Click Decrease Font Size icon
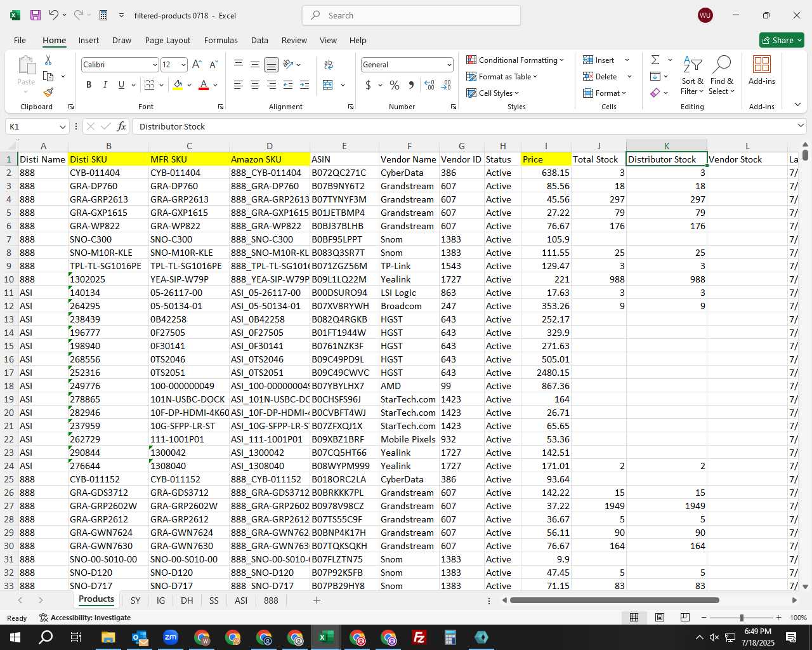This screenshot has height=650, width=812. [213, 64]
